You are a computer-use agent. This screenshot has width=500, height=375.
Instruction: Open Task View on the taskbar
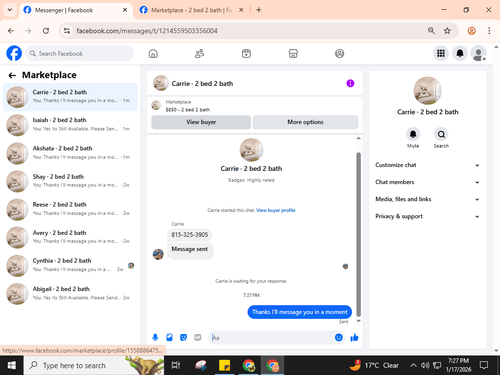point(175,365)
